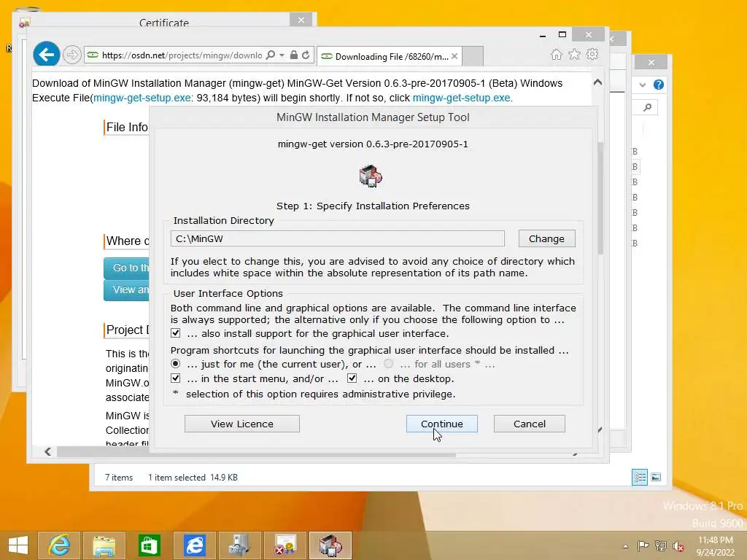The image size is (747, 560).
Task: Click the 'View an...' blue button
Action: [126, 290]
